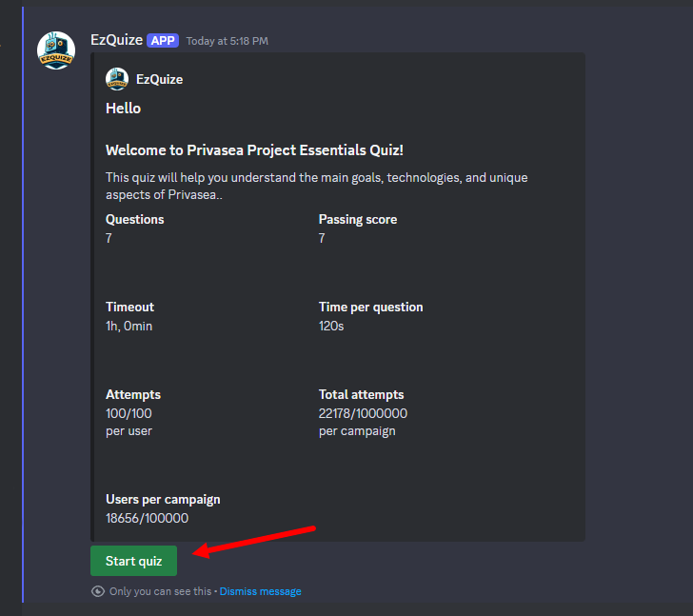The width and height of the screenshot is (693, 616).
Task: Click the Attempts value 100/100
Action: (x=129, y=413)
